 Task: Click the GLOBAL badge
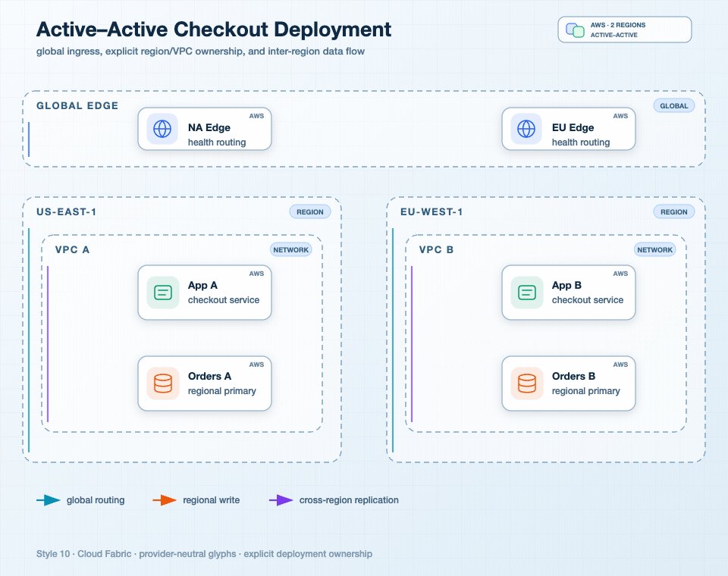[674, 106]
